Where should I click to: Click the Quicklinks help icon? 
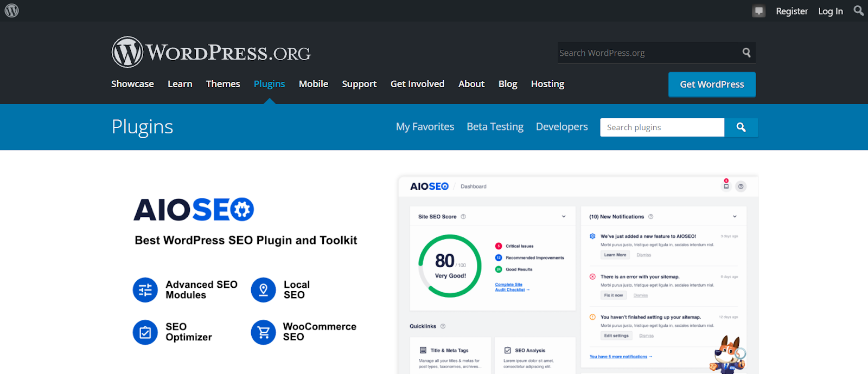[x=443, y=326]
